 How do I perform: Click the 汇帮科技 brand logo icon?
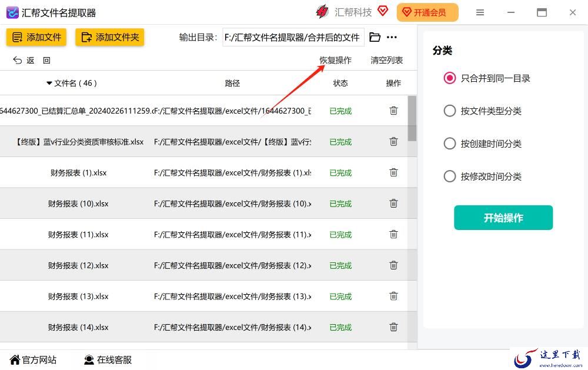click(322, 12)
